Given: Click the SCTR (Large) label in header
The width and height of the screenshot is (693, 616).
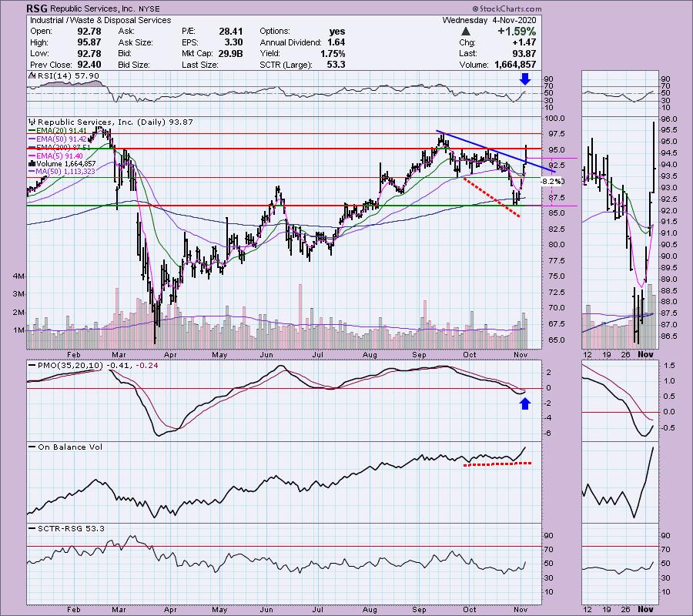Looking at the screenshot, I should point(286,65).
